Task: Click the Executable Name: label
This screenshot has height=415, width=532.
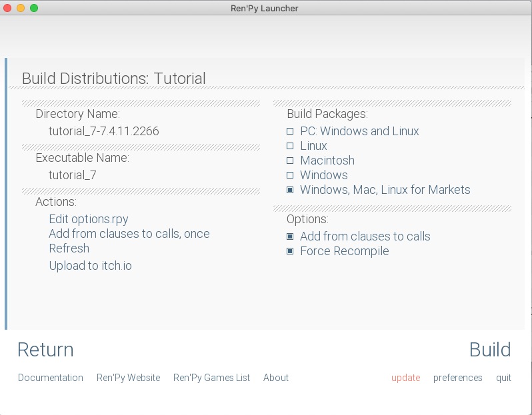Action: click(x=83, y=158)
